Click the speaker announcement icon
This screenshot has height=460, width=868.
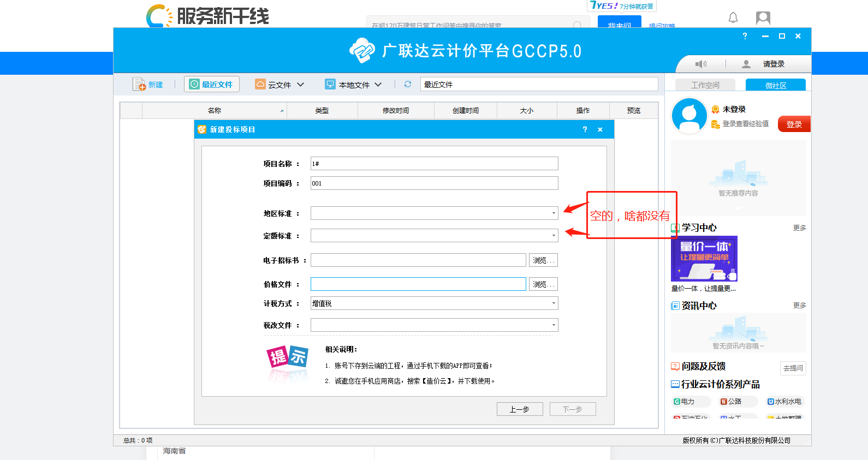(700, 64)
